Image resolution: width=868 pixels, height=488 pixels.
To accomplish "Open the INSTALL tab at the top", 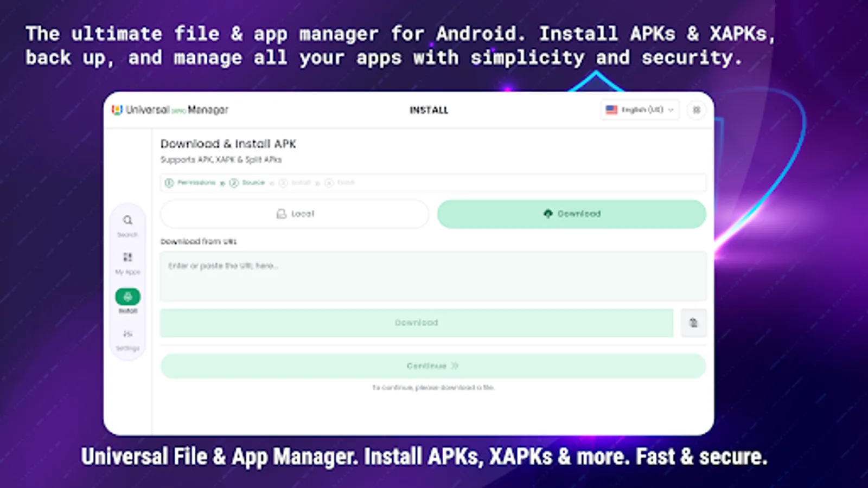I will [429, 110].
